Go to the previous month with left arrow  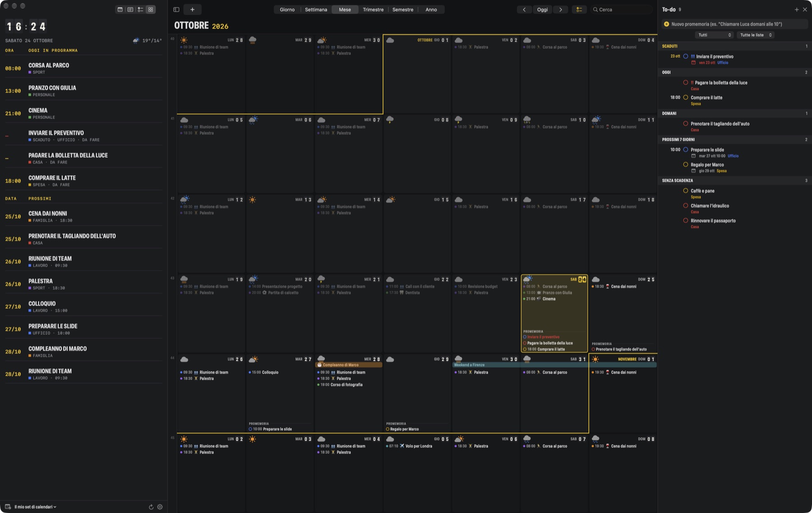coord(524,9)
